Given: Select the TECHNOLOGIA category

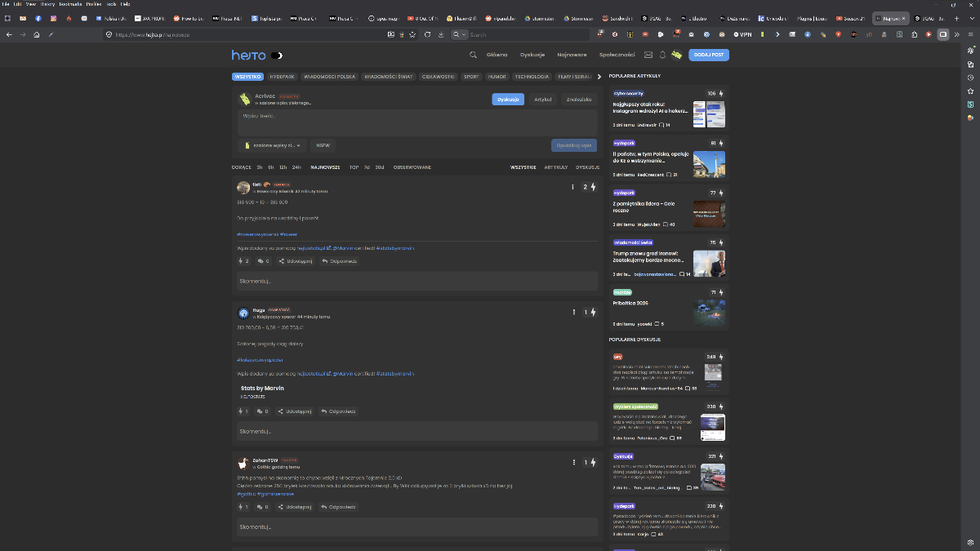Looking at the screenshot, I should coord(532,77).
